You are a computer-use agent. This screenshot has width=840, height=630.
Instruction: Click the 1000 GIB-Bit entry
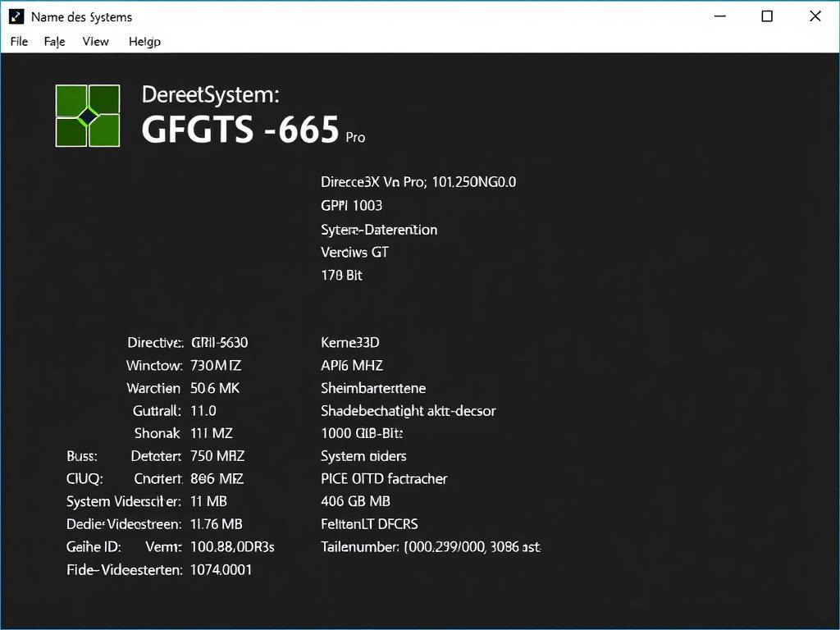[362, 433]
